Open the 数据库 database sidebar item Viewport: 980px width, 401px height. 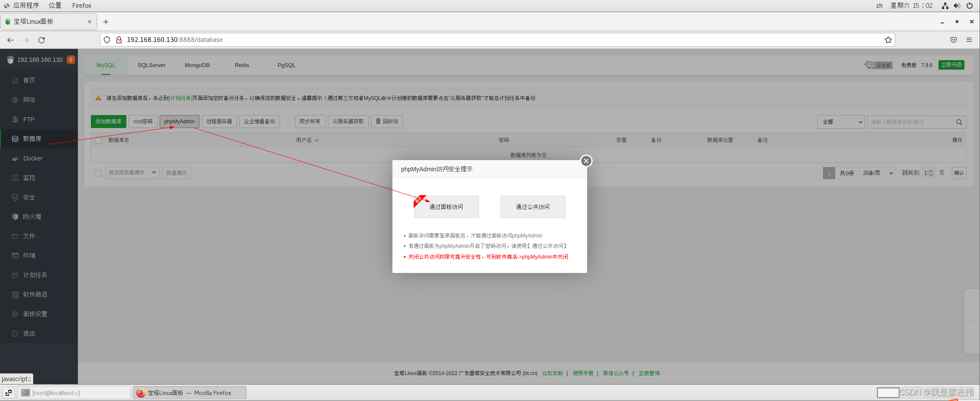[39, 139]
